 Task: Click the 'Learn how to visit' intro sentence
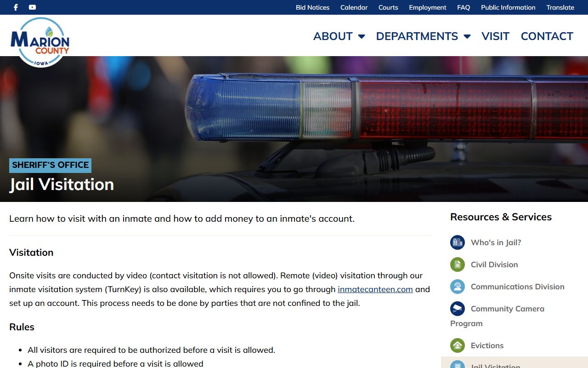(x=182, y=218)
